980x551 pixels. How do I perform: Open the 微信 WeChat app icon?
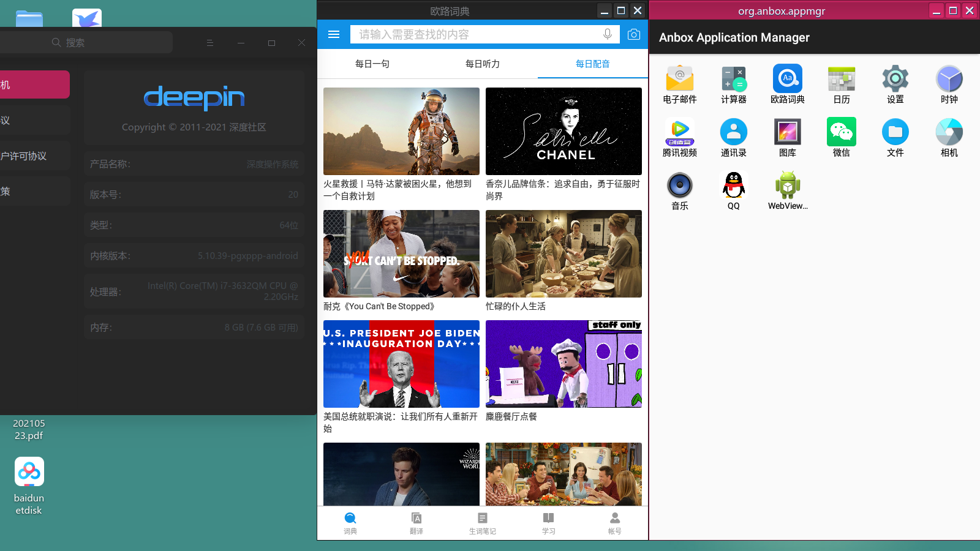point(842,132)
